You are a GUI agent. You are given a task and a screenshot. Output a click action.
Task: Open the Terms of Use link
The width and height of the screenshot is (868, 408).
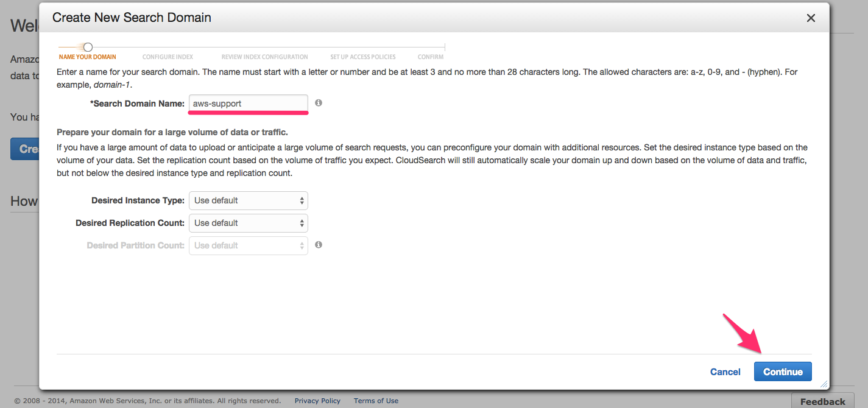tap(376, 401)
